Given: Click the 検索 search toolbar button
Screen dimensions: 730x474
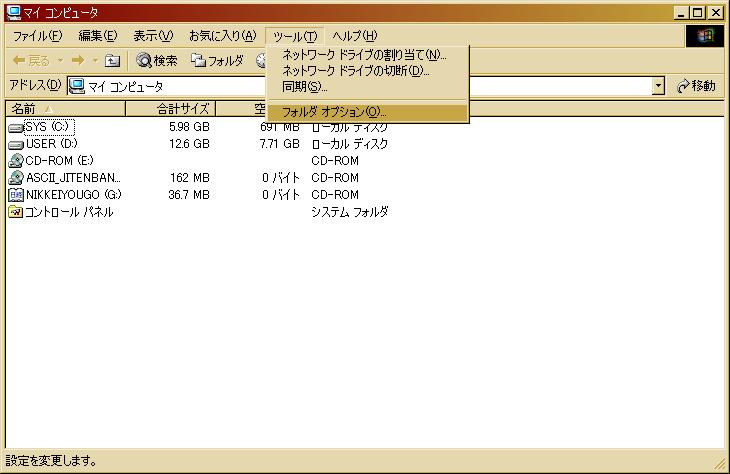Looking at the screenshot, I should tap(157, 61).
